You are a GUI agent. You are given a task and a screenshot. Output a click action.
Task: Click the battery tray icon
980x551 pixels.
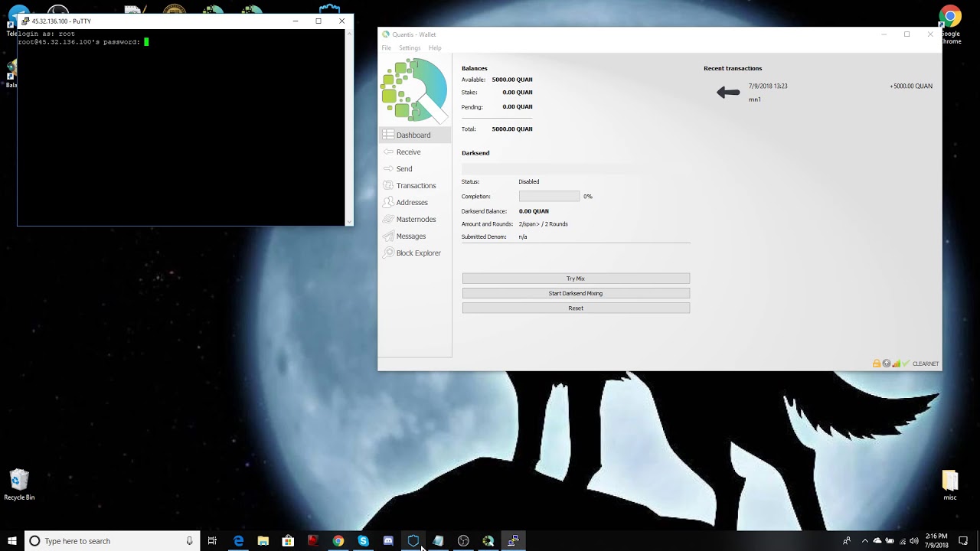click(x=890, y=541)
